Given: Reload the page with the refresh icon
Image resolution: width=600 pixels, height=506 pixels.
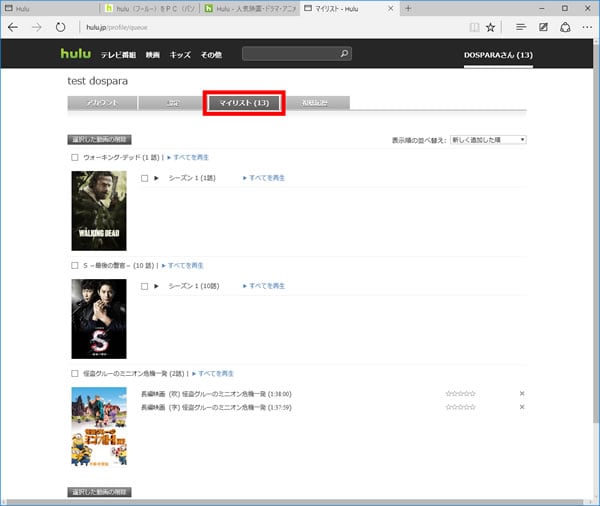Looking at the screenshot, I should point(60,27).
